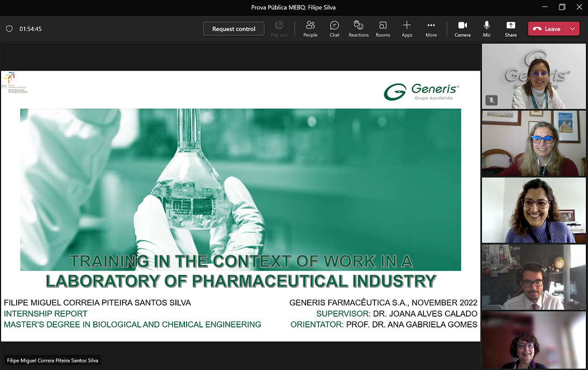
Task: Maximize the Teams meeting window
Action: 562,7
